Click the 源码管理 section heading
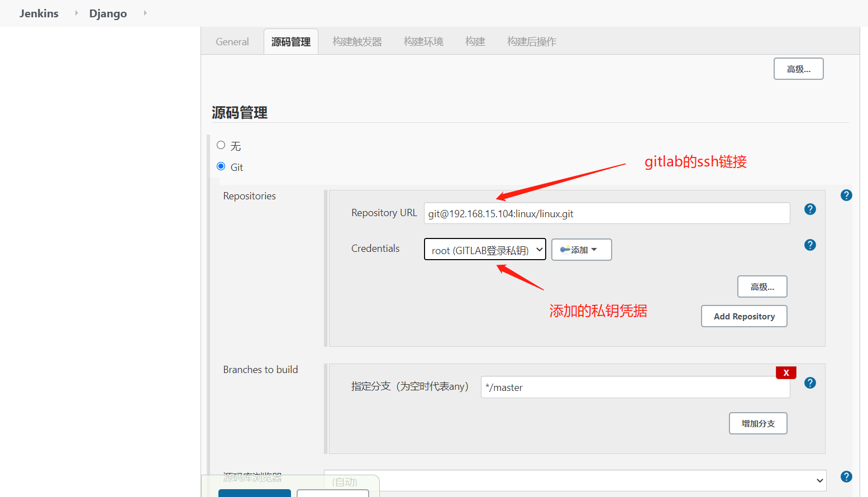This screenshot has width=868, height=497. coord(240,113)
